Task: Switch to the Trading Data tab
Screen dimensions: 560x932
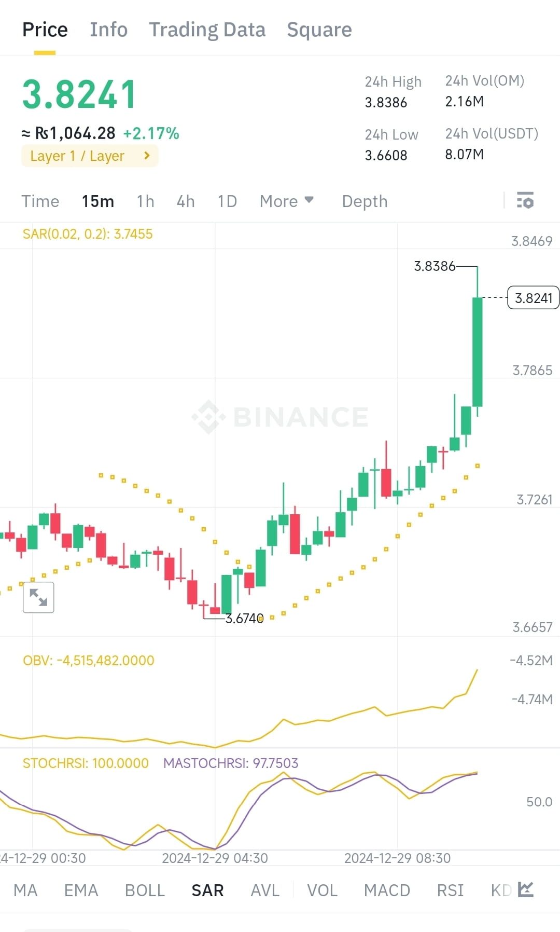Action: point(207,30)
